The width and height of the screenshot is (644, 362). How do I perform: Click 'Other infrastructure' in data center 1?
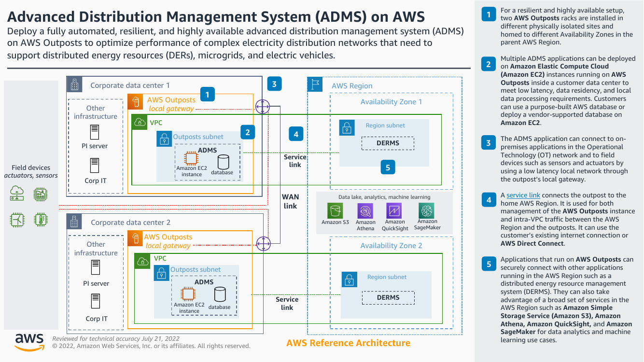click(x=96, y=112)
